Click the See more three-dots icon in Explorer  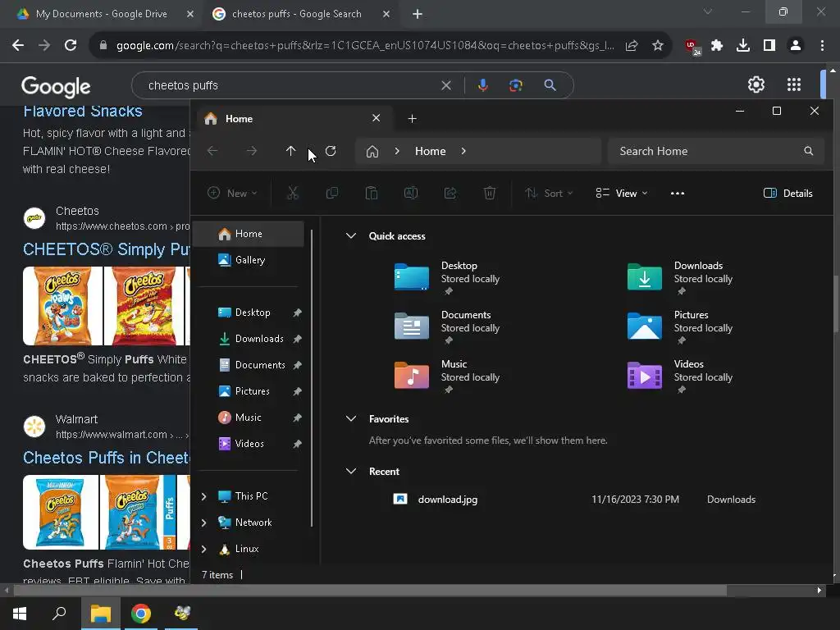[678, 194]
